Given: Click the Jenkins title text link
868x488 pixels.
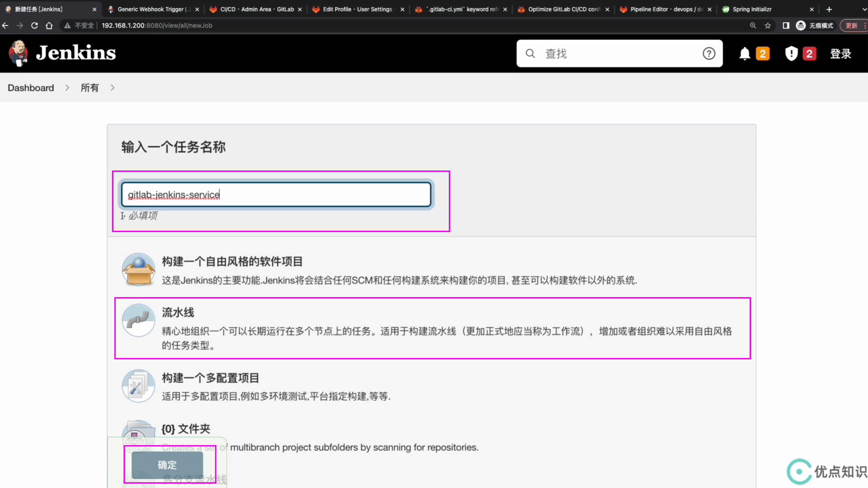Looking at the screenshot, I should 76,53.
